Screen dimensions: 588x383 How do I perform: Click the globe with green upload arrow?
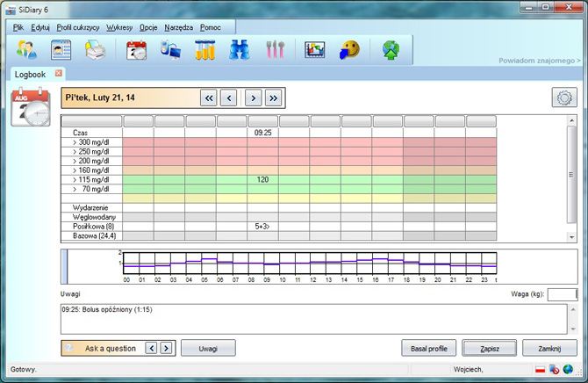(391, 49)
